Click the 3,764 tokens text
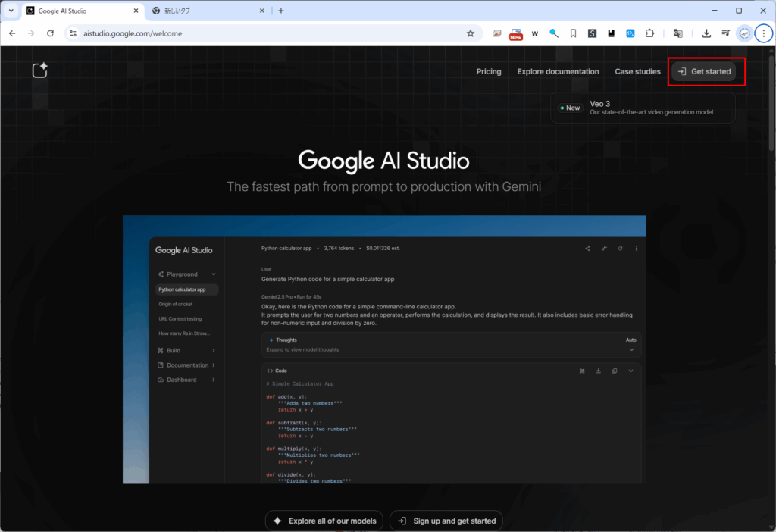This screenshot has width=776, height=532. 339,249
